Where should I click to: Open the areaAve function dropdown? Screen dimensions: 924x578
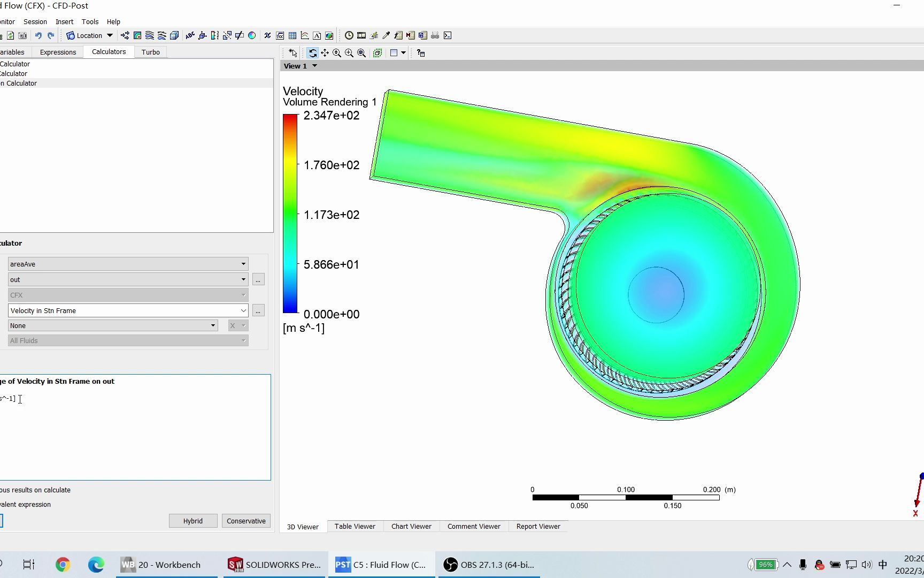[x=244, y=263]
